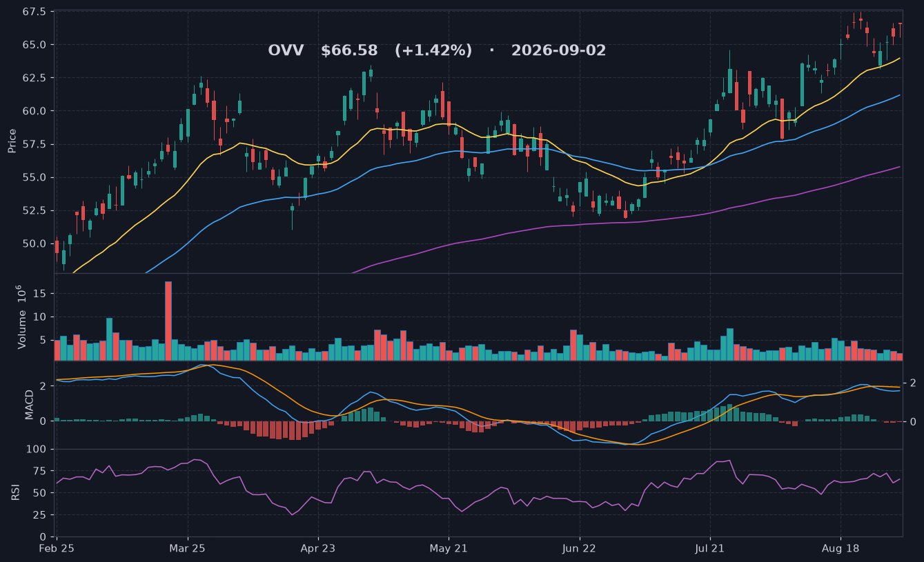Click the Apr 23 date axis label

pos(318,550)
